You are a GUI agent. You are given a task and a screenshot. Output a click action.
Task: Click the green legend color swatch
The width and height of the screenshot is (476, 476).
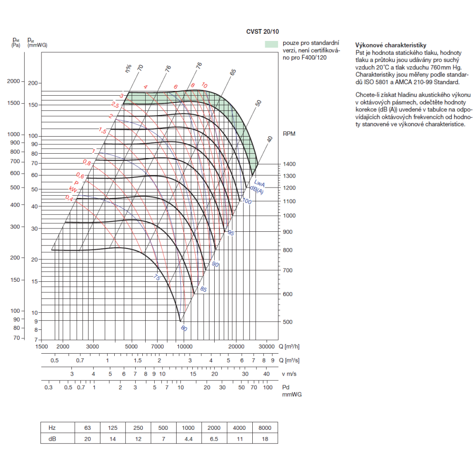point(271,44)
